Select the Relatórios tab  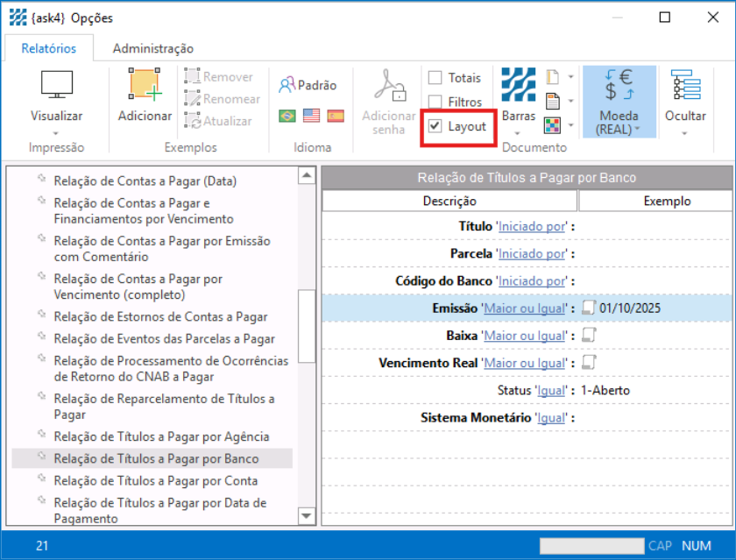pyautogui.click(x=49, y=48)
